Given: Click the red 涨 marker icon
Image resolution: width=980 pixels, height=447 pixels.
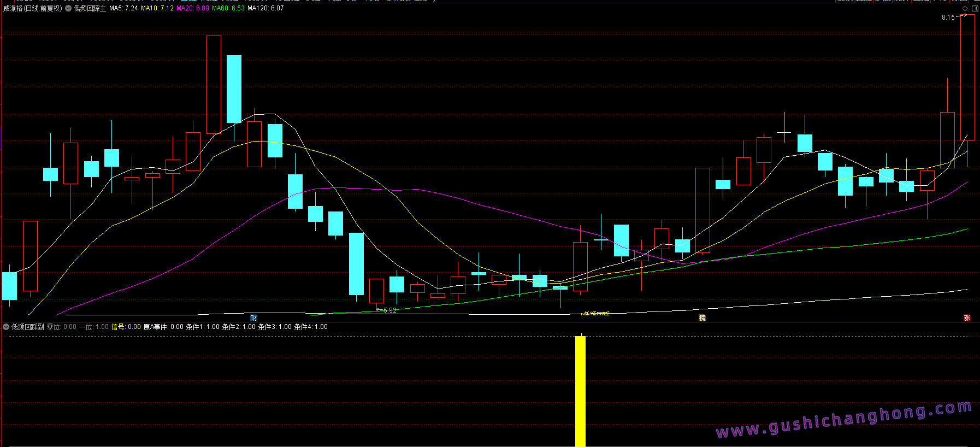Looking at the screenshot, I should pos(967,318).
